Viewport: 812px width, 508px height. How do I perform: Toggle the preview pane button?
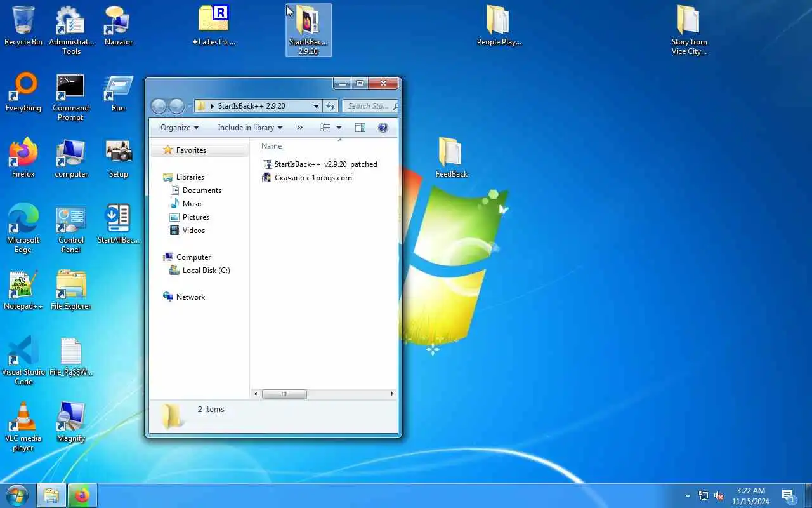360,128
